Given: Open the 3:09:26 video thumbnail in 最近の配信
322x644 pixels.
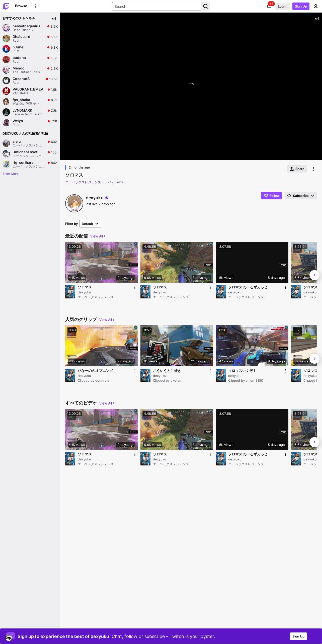Looking at the screenshot, I should [x=102, y=262].
